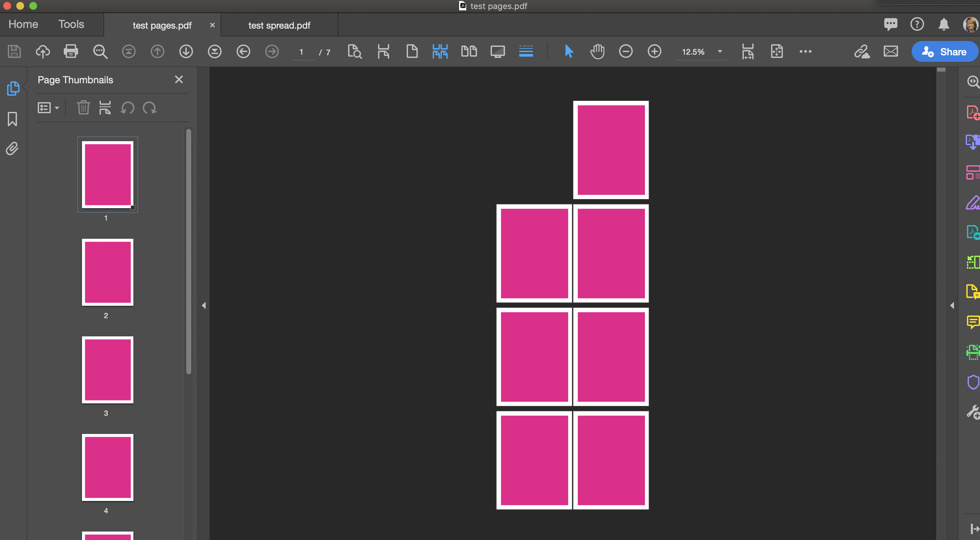Go to next page arrow
Image resolution: width=980 pixels, height=540 pixels.
pos(186,51)
